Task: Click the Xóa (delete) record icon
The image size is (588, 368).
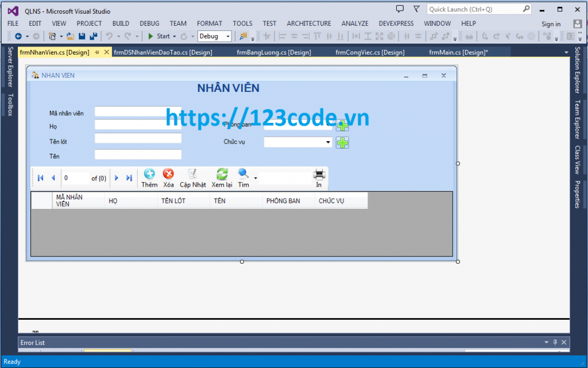Action: coord(168,173)
